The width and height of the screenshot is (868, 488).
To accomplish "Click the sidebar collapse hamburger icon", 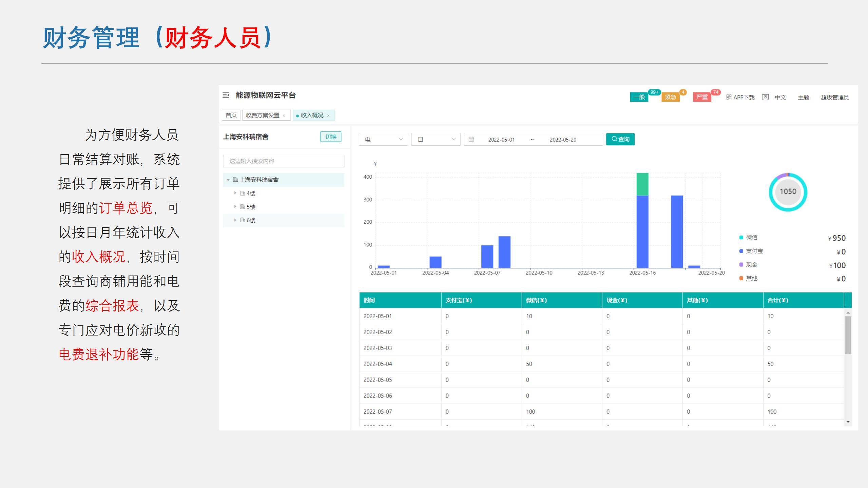I will 226,95.
